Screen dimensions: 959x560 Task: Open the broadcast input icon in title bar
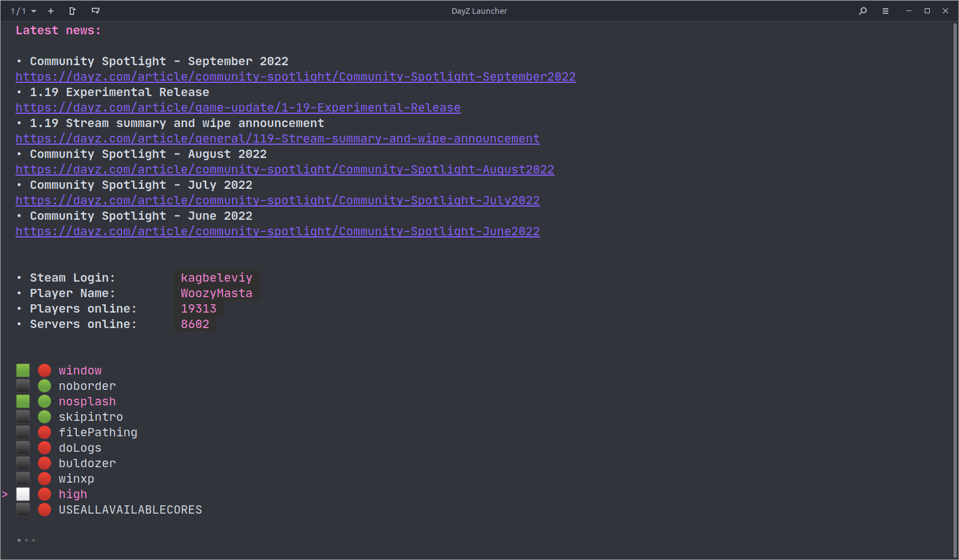pyautogui.click(x=96, y=11)
